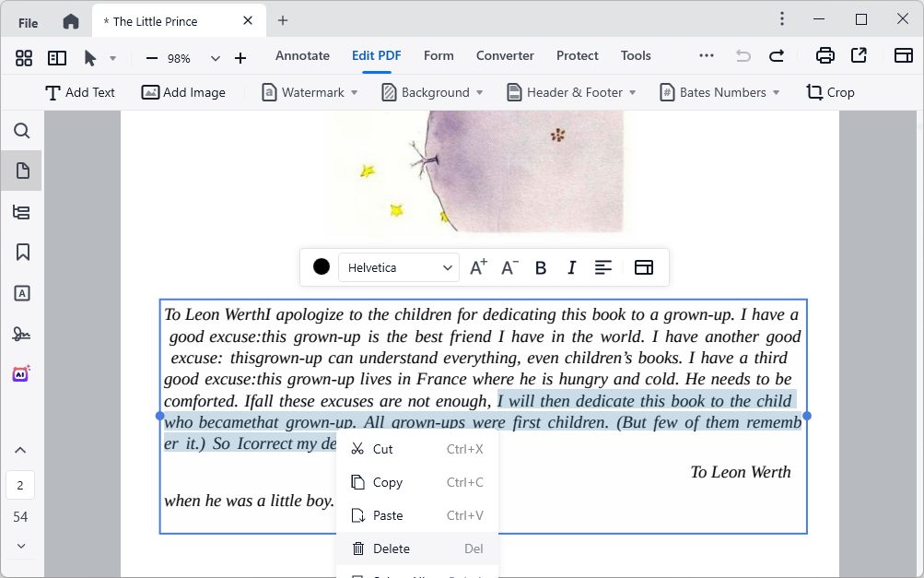The image size is (924, 578).
Task: Launch the AI assistant sidebar icon
Action: coord(22,374)
